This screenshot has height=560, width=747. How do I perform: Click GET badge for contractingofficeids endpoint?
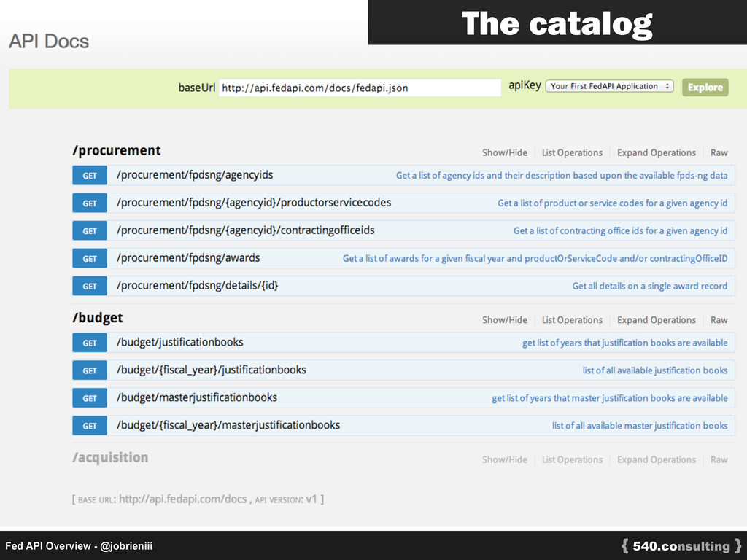pyautogui.click(x=90, y=230)
